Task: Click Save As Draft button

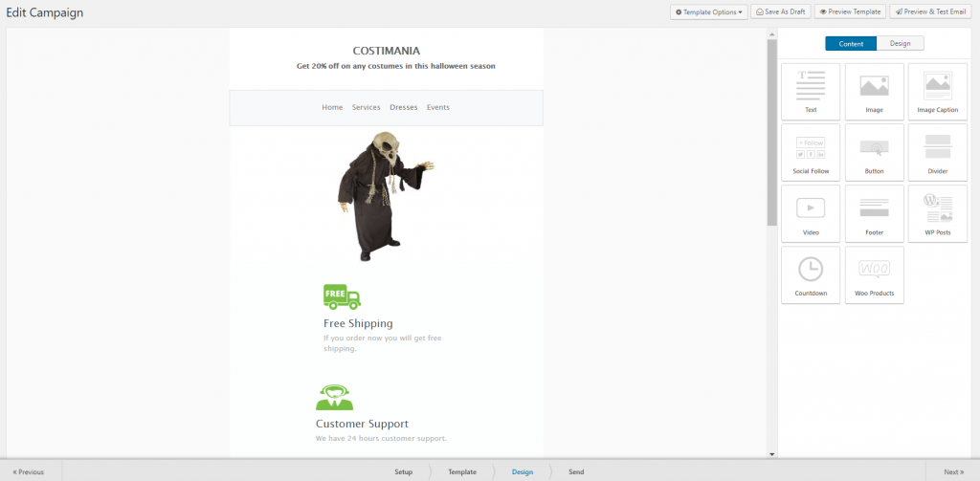Action: pyautogui.click(x=781, y=11)
